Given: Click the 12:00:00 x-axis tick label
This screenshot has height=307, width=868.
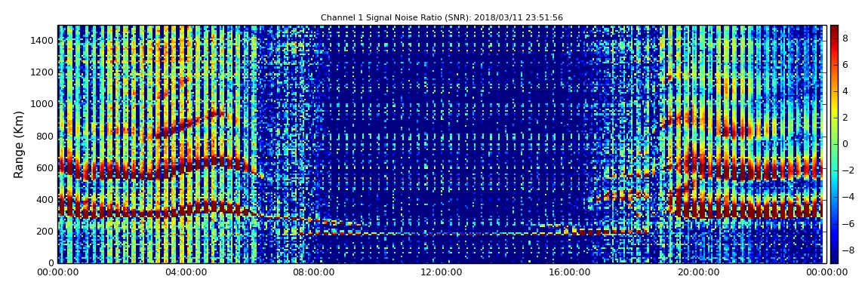Looking at the screenshot, I should pos(442,272).
